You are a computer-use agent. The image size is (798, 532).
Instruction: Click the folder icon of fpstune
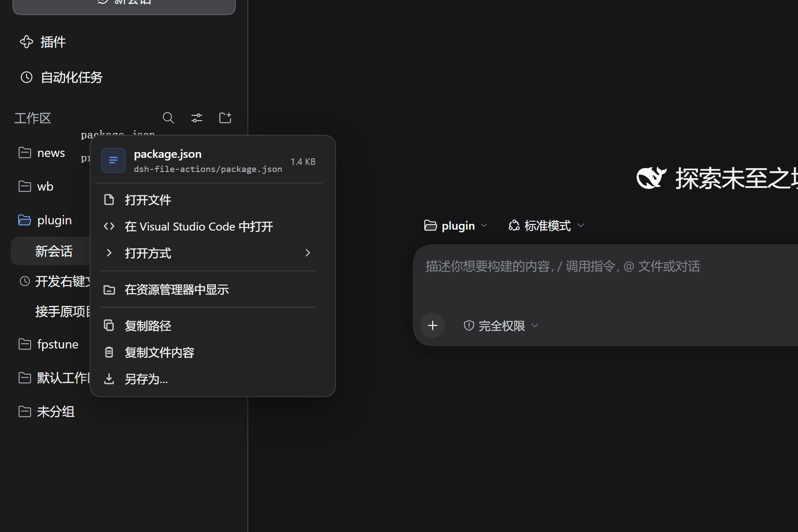point(25,344)
